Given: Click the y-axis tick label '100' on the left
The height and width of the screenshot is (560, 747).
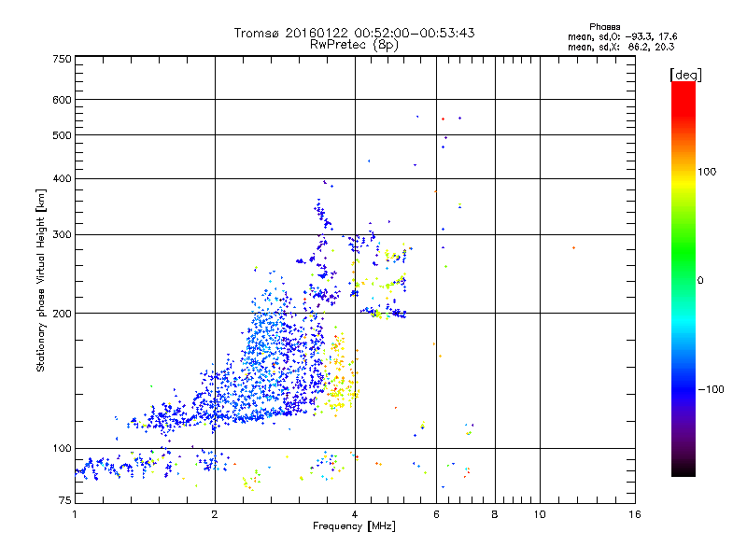Looking at the screenshot, I should click(x=62, y=449).
